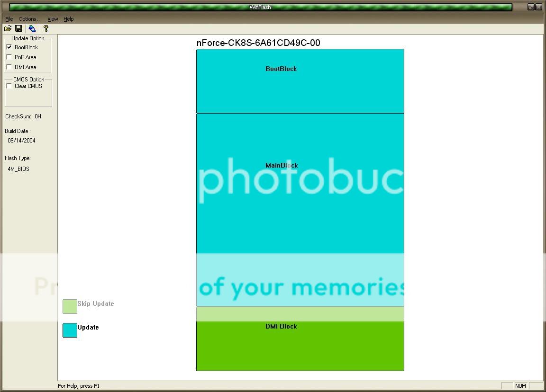Click the Open File folder icon

pos(8,28)
